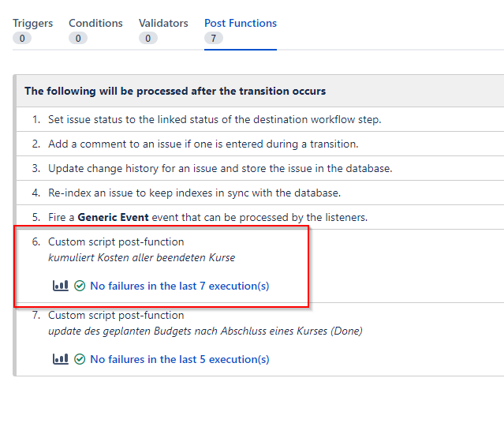The image size is (504, 423).
Task: Click green checkmark icon beside 5 executions
Action: pos(80,359)
